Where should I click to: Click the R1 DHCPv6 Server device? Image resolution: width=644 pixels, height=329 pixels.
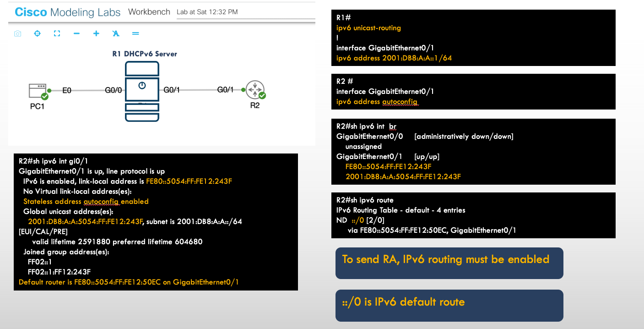pos(142,90)
